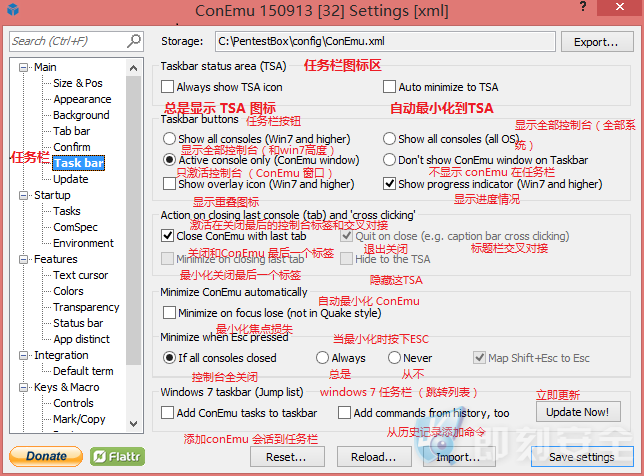644x476 pixels.
Task: Collapse the Keys & Macro tree node
Action: click(24, 387)
